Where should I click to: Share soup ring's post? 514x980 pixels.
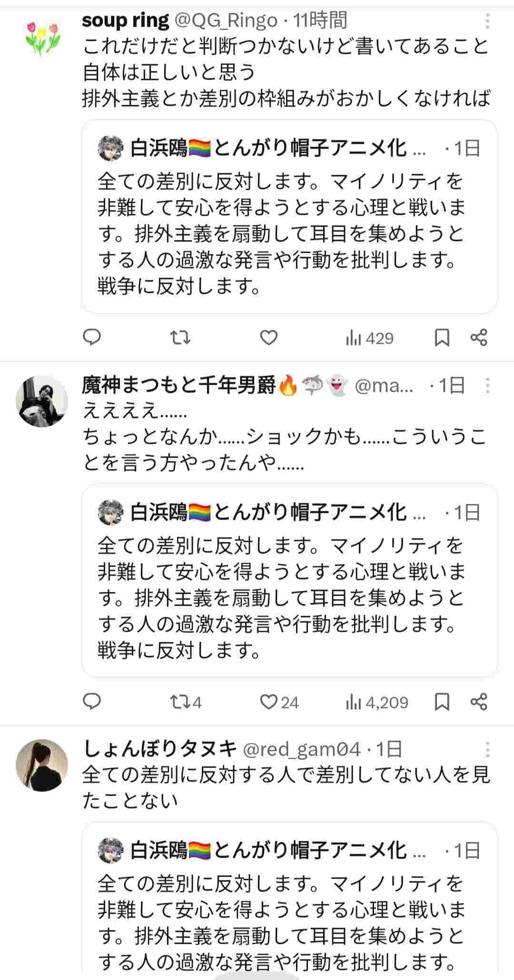coord(479,338)
